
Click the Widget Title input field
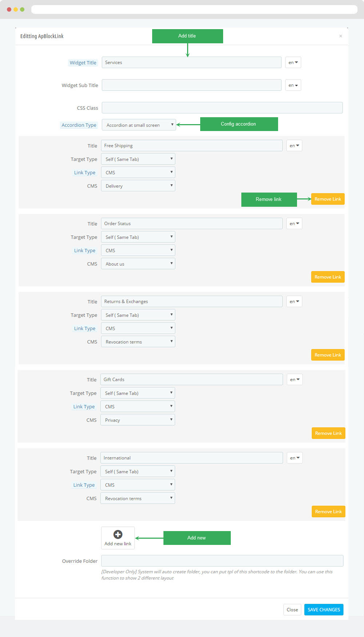coord(191,63)
